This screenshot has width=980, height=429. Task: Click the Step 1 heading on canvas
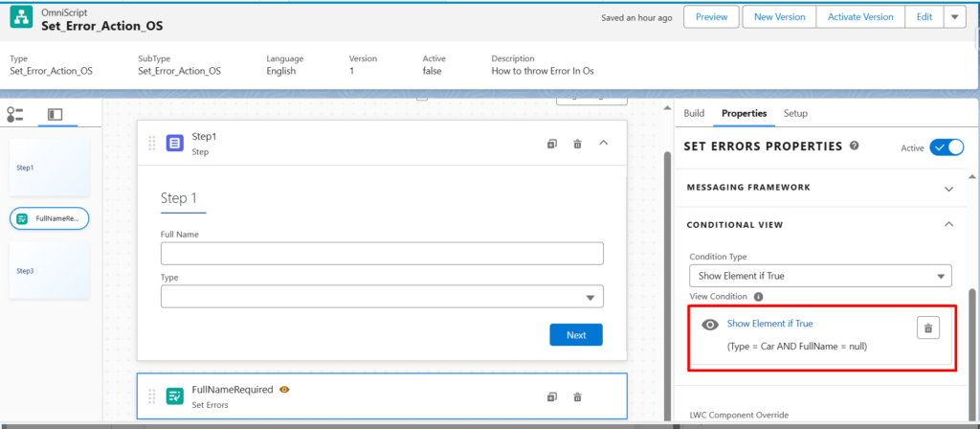179,199
